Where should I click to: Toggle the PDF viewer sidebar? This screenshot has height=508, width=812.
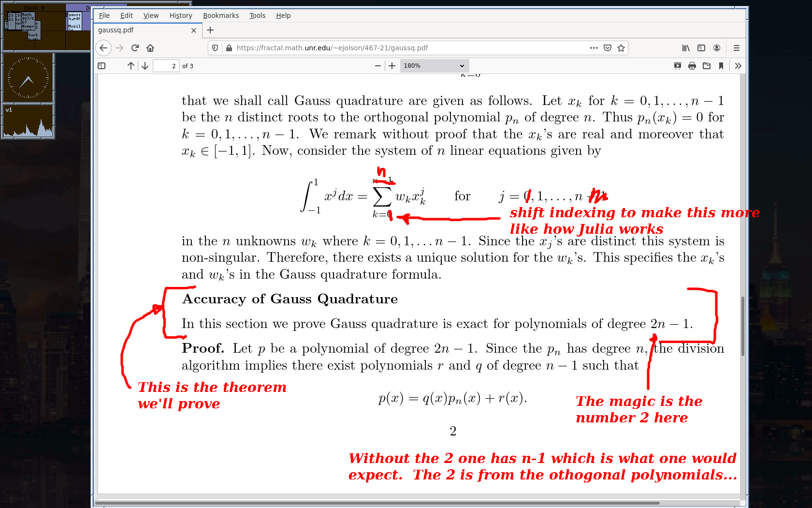(101, 66)
